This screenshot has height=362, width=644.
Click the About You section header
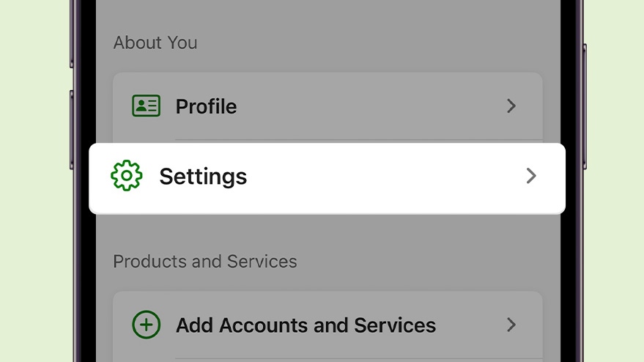(155, 43)
